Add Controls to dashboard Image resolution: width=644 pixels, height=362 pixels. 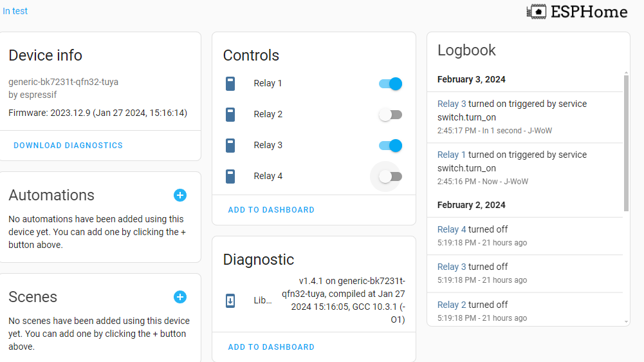[x=271, y=210]
